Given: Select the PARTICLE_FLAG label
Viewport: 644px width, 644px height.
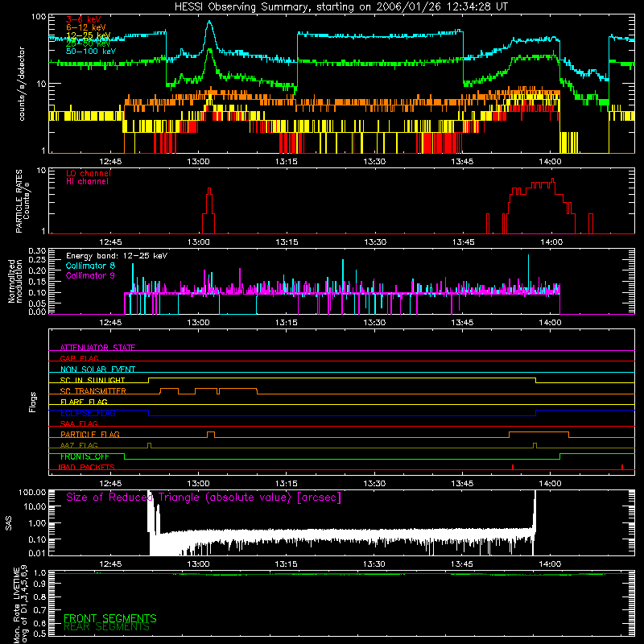Looking at the screenshot, I should pos(90,434).
